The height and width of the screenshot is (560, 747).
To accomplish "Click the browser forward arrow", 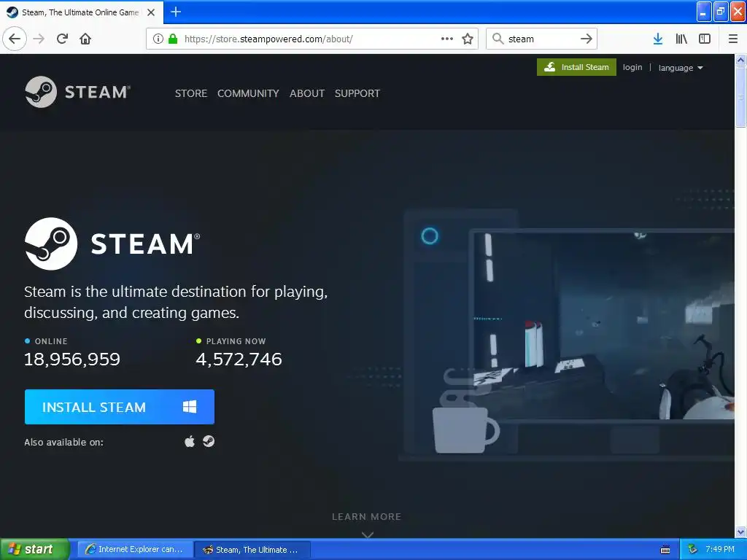I will tap(39, 39).
